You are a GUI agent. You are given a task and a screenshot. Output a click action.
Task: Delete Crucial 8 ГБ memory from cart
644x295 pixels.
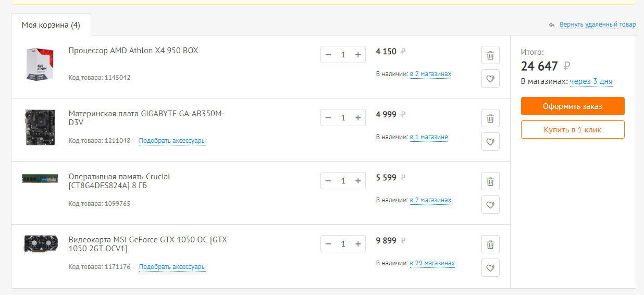tap(490, 181)
